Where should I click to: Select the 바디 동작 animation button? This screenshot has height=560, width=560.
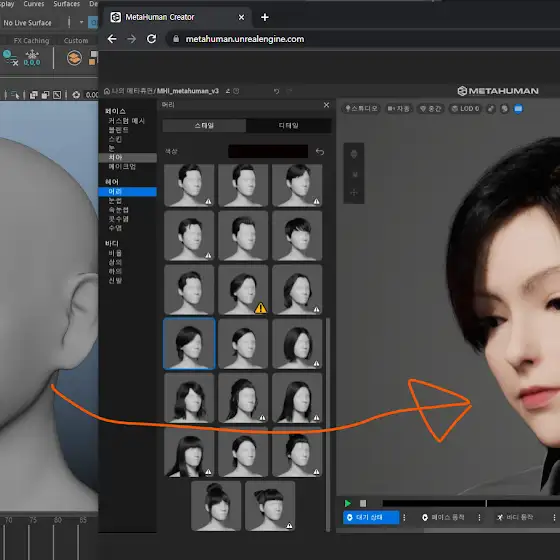[515, 518]
